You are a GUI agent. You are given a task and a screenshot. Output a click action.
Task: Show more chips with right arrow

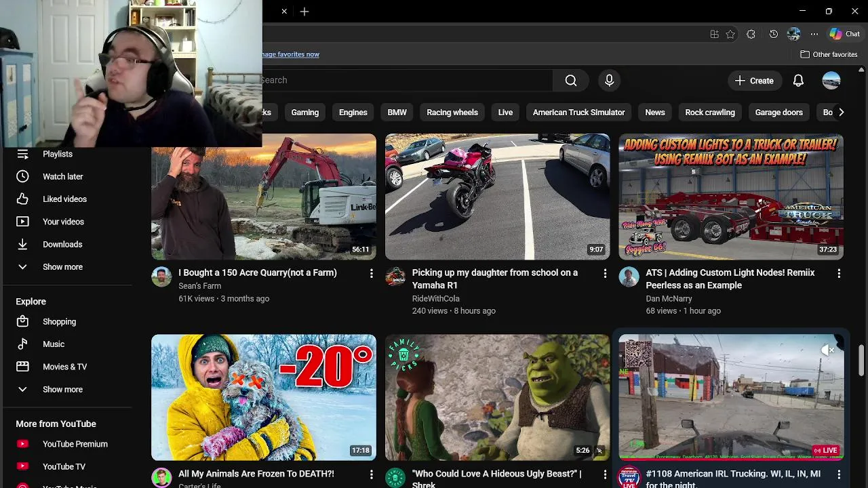(841, 113)
